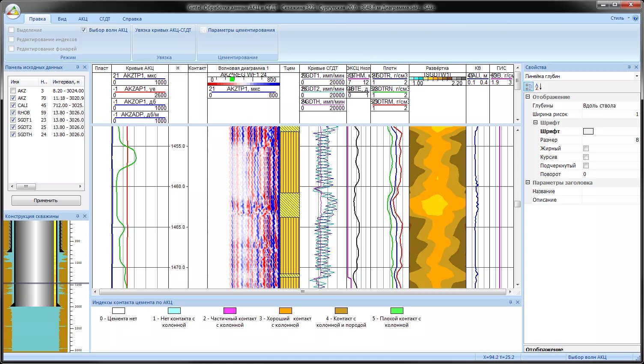Viewport: 644px width, 364px height.
Task: Close the Индексы контакта цемента panel
Action: [x=518, y=302]
